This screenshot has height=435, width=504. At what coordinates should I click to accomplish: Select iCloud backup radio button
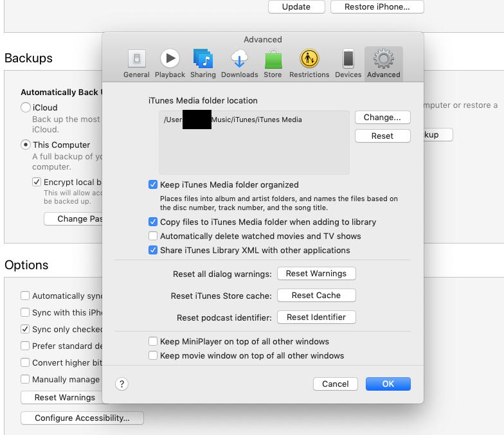(x=26, y=107)
